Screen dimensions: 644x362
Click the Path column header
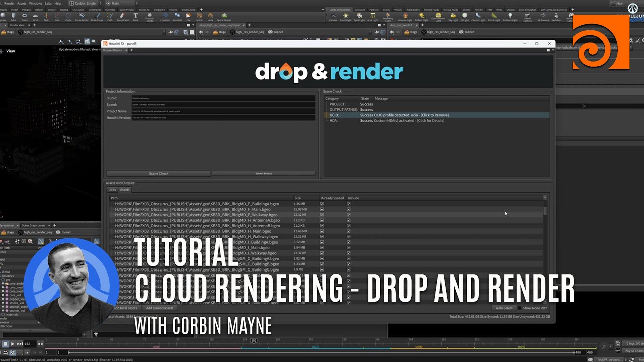coord(201,198)
